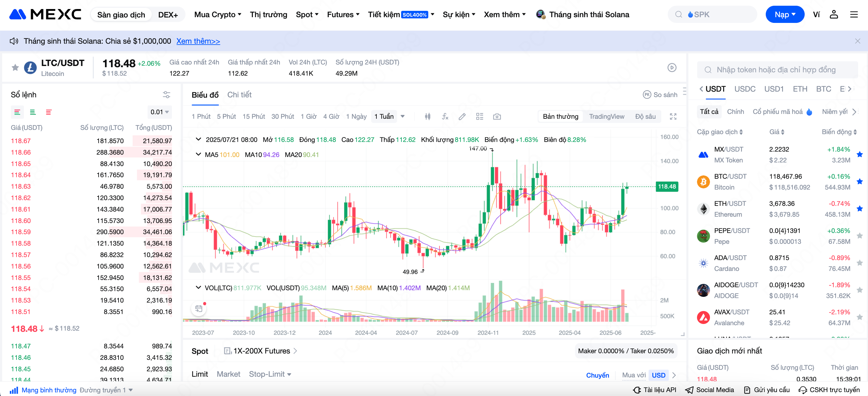Close the Solana announcement banner
The width and height of the screenshot is (868, 396).
tap(857, 41)
